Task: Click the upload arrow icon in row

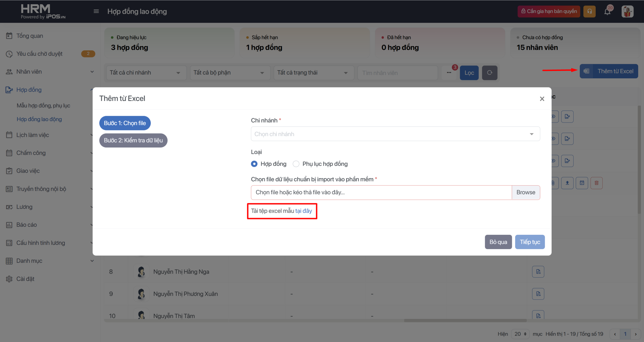Action: (x=567, y=183)
